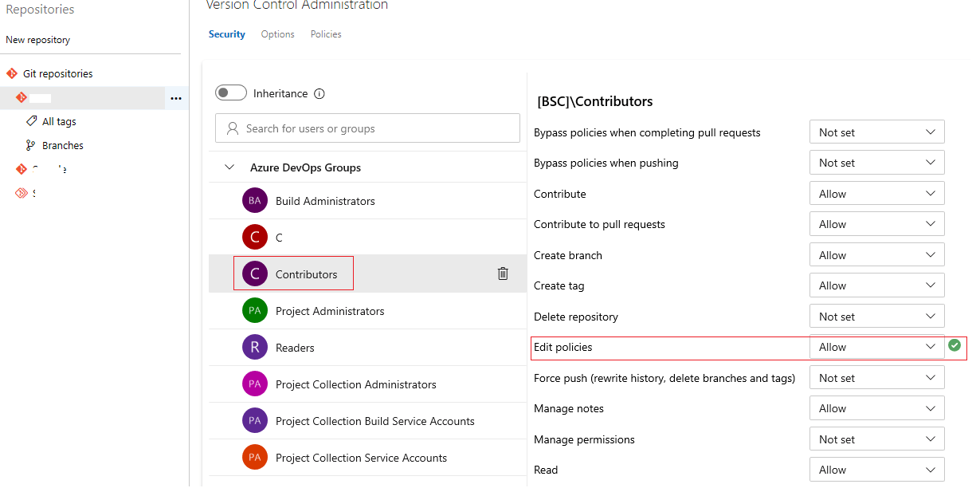Collapse the Azure DevOps Groups section

pyautogui.click(x=229, y=167)
